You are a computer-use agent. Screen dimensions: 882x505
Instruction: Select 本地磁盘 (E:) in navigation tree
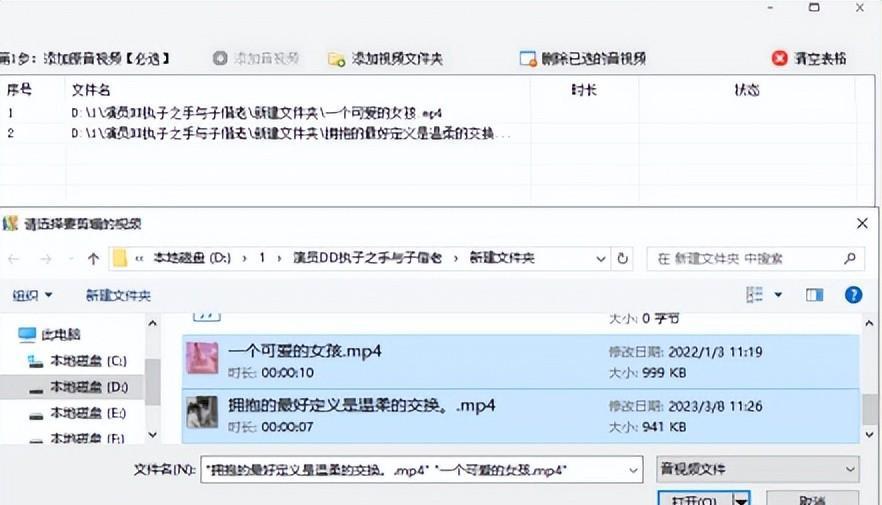pos(77,414)
